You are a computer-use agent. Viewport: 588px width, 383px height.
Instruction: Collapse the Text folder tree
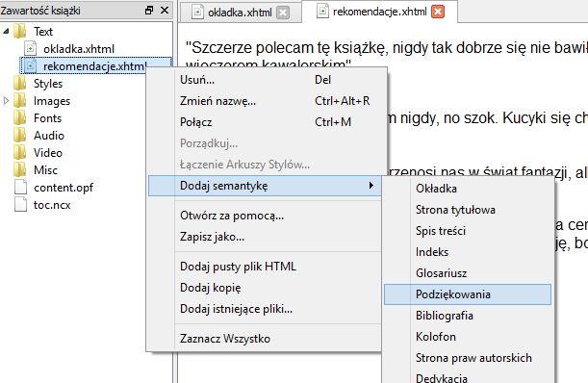(6, 31)
